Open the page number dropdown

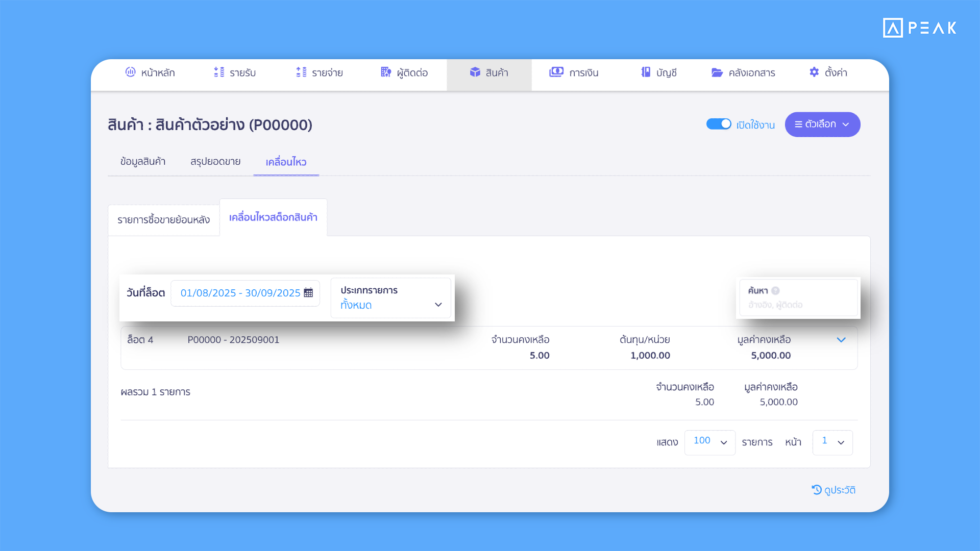click(x=832, y=442)
